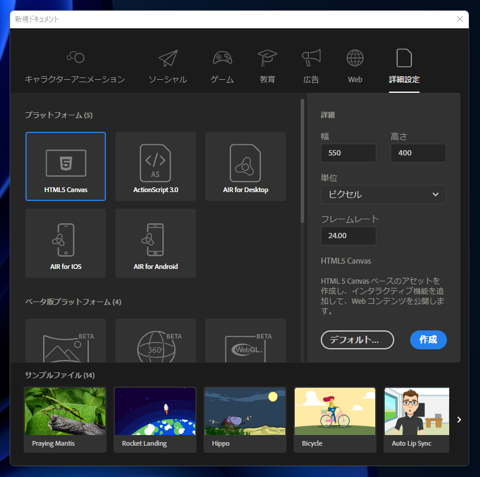Open the Praying Mantis sample file
The height and width of the screenshot is (477, 480).
pyautogui.click(x=65, y=420)
